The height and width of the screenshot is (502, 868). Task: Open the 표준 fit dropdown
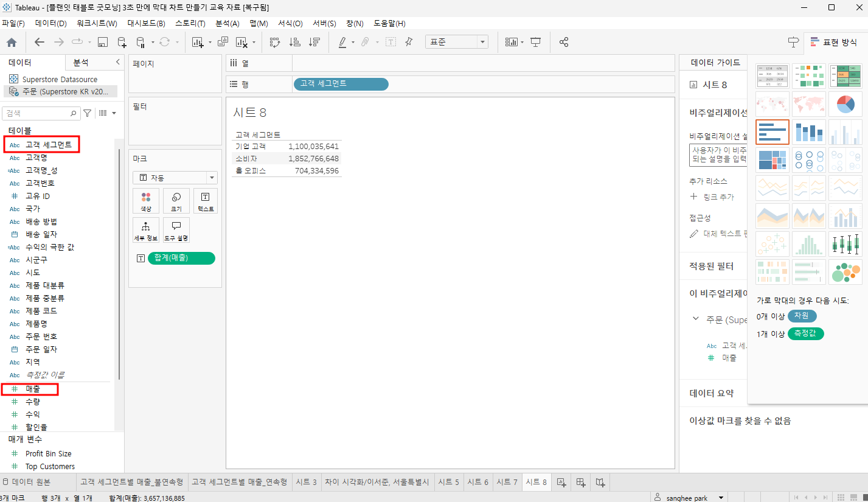pyautogui.click(x=457, y=42)
